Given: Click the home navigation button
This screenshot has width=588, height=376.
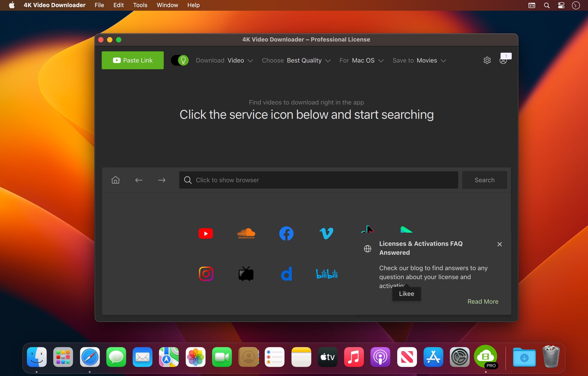Looking at the screenshot, I should click(x=115, y=180).
